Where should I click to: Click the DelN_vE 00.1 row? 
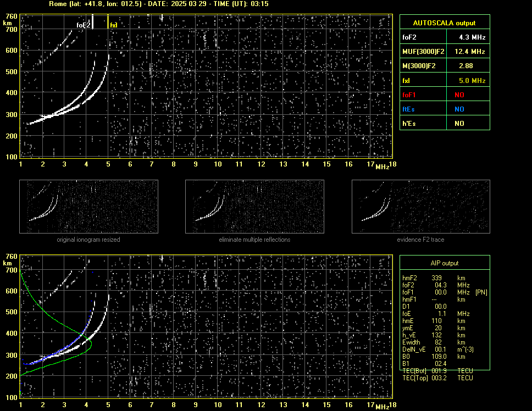pyautogui.click(x=438, y=349)
